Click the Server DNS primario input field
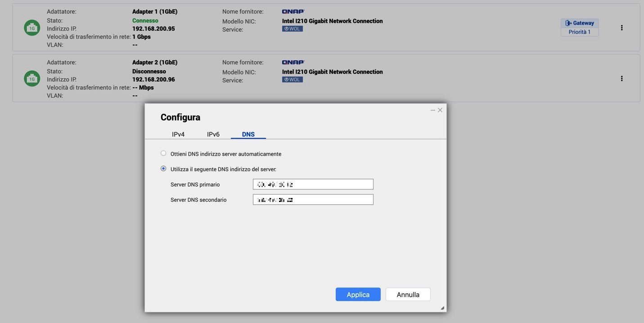Image resolution: width=644 pixels, height=323 pixels. [313, 184]
